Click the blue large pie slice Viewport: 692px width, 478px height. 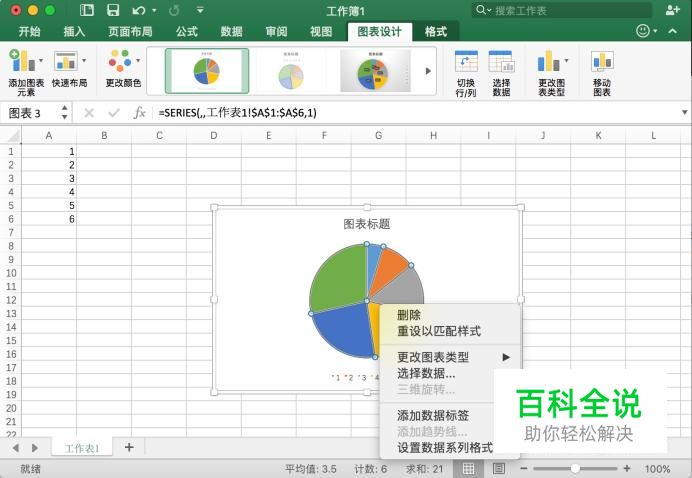point(346,329)
